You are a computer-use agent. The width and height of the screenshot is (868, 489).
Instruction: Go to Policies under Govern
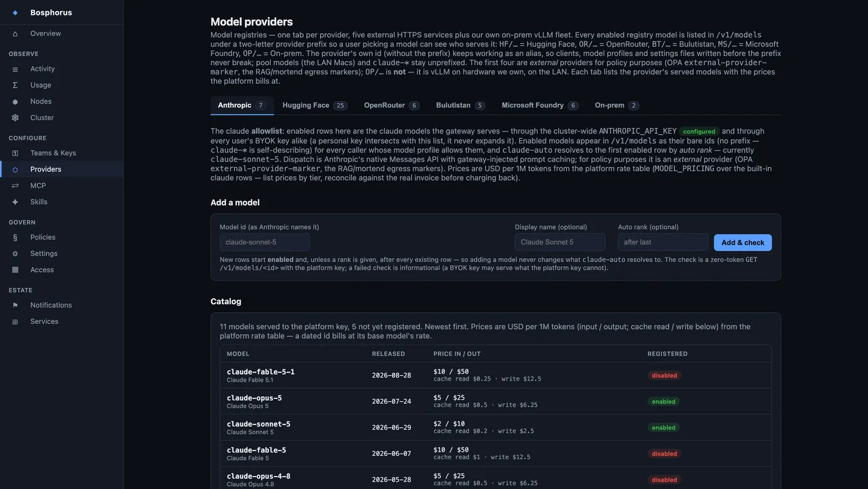[61, 237]
